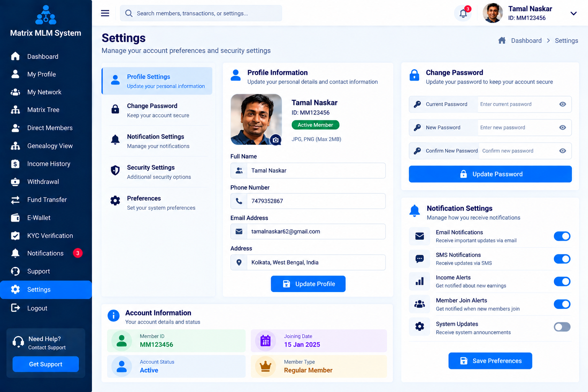Viewport: 588px width, 392px height.
Task: Turn off Email Notifications toggle
Action: coord(562,236)
